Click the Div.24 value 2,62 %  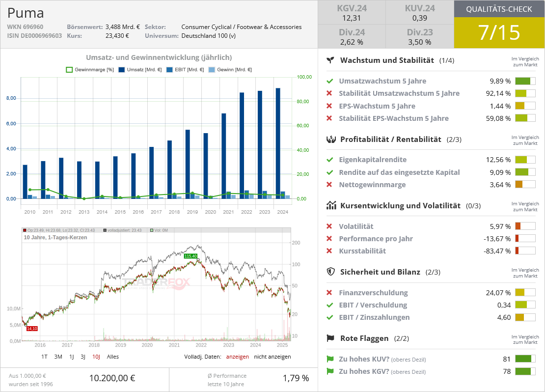pos(352,42)
